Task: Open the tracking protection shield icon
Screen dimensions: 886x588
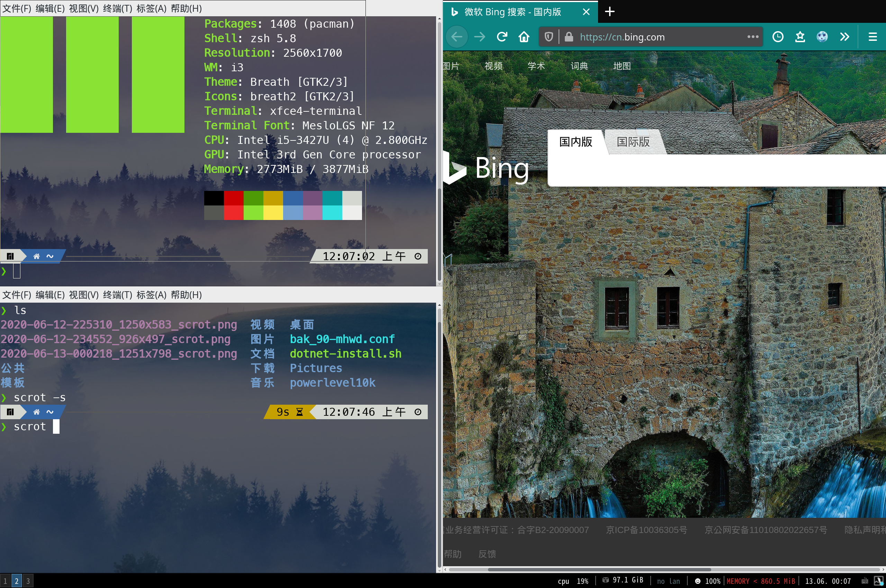Action: click(x=549, y=37)
